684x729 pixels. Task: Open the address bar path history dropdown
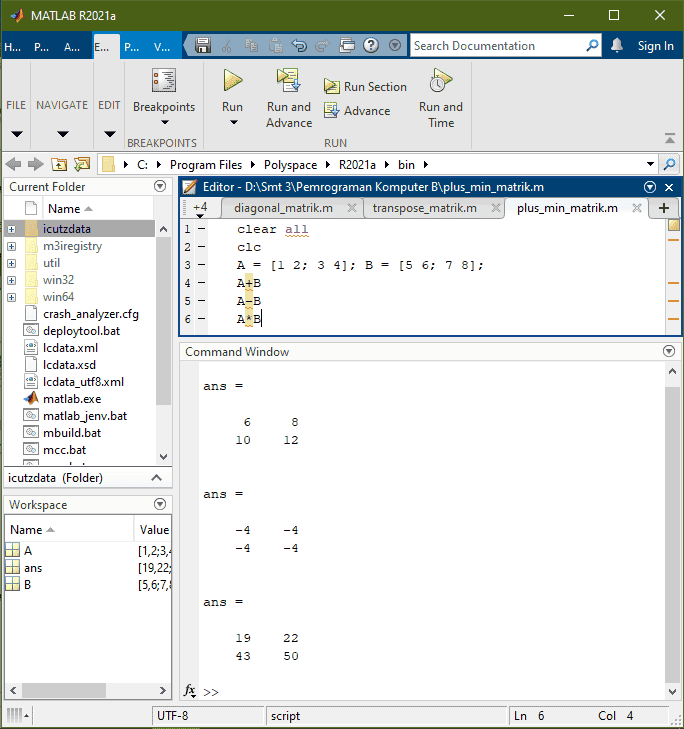pos(650,164)
